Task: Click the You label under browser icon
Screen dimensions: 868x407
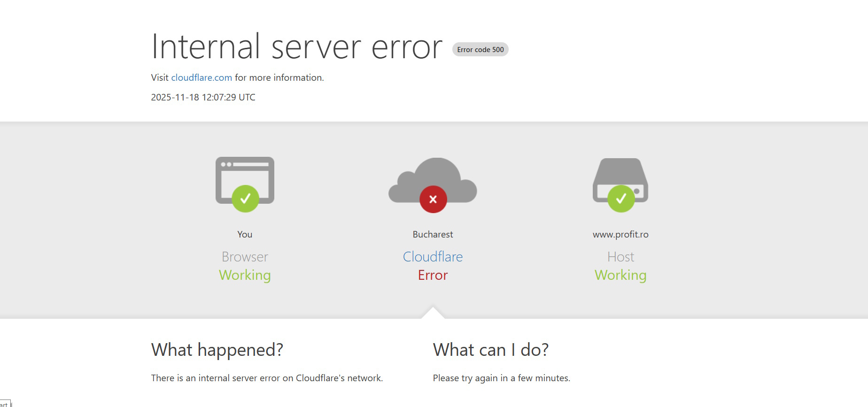Action: [245, 234]
